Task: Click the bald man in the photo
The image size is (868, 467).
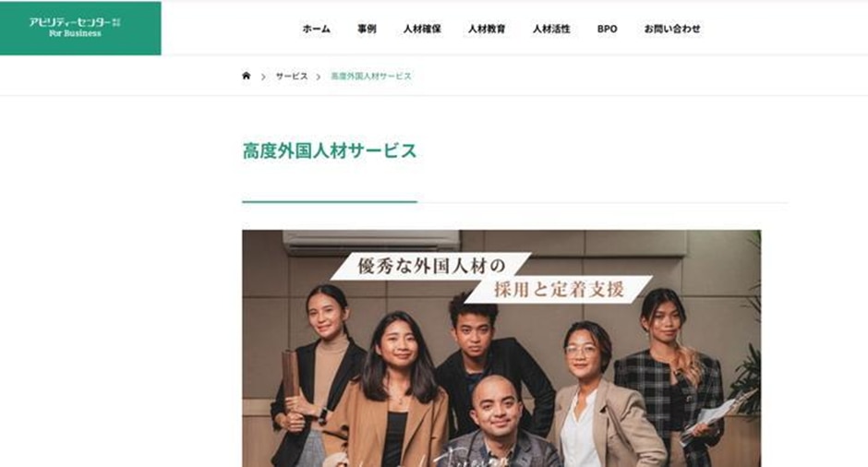Action: click(x=497, y=421)
